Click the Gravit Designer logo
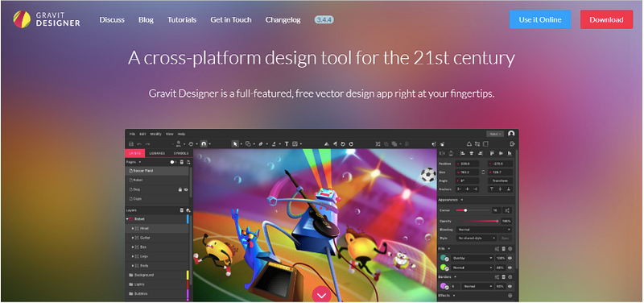Screen dimensions: 644x303 point(47,19)
